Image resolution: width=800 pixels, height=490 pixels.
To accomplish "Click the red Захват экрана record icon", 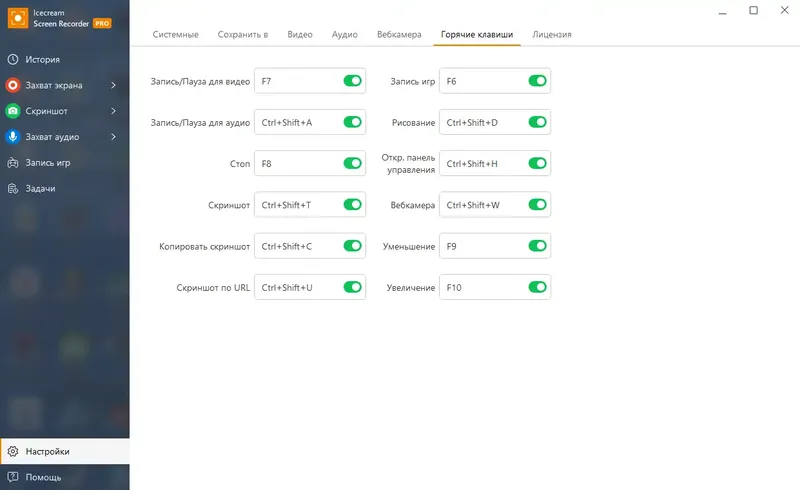I will pyautogui.click(x=14, y=85).
